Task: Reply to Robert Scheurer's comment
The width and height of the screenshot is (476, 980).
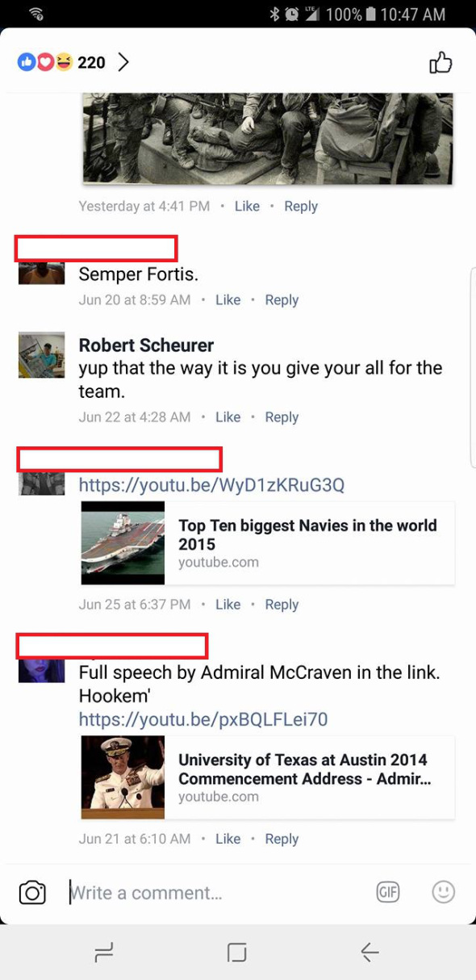Action: 282,417
